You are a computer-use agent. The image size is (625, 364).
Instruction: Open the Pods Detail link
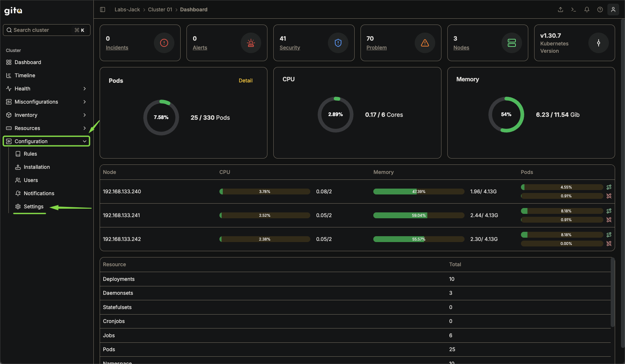point(245,81)
